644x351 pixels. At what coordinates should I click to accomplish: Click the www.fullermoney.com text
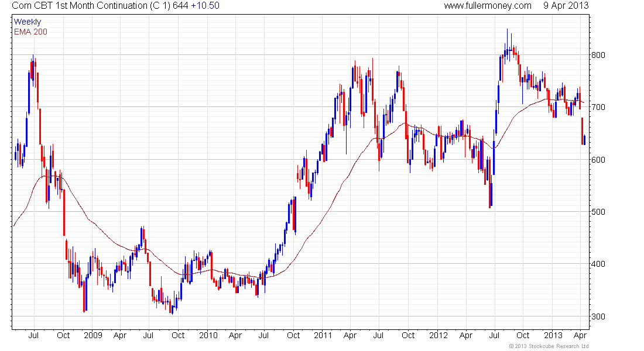pyautogui.click(x=488, y=6)
